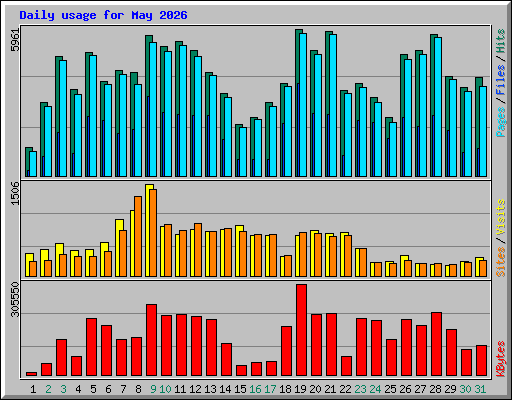Click the red KBytes bar for day 15
The width and height of the screenshot is (512, 400).
[241, 371]
